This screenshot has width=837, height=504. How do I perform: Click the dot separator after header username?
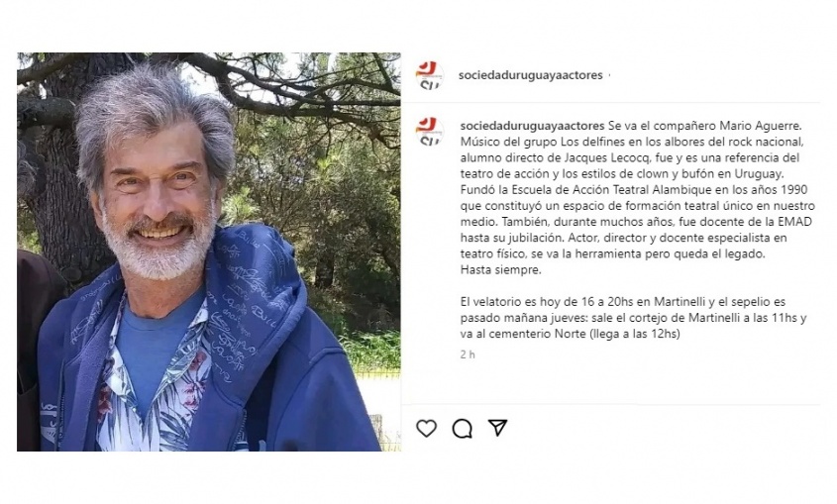(609, 75)
